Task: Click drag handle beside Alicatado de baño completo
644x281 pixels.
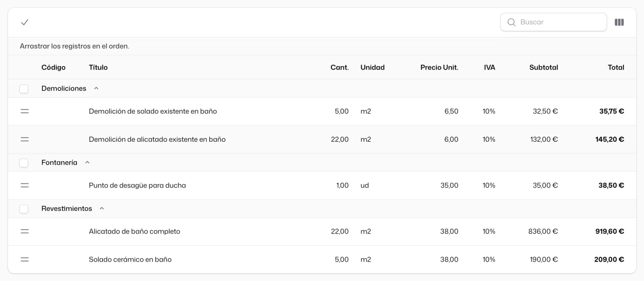Action: [x=25, y=231]
